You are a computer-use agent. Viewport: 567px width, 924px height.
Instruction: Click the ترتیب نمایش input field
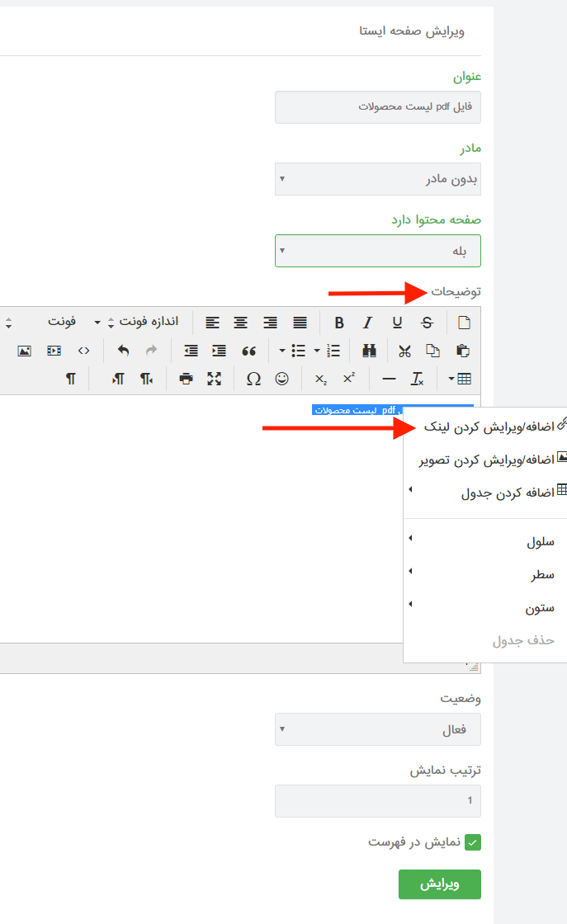[378, 801]
